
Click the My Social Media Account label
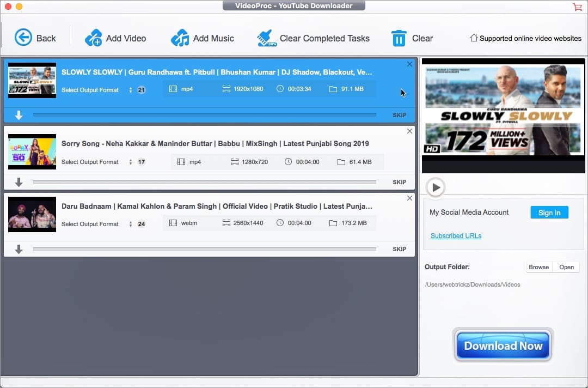(469, 213)
